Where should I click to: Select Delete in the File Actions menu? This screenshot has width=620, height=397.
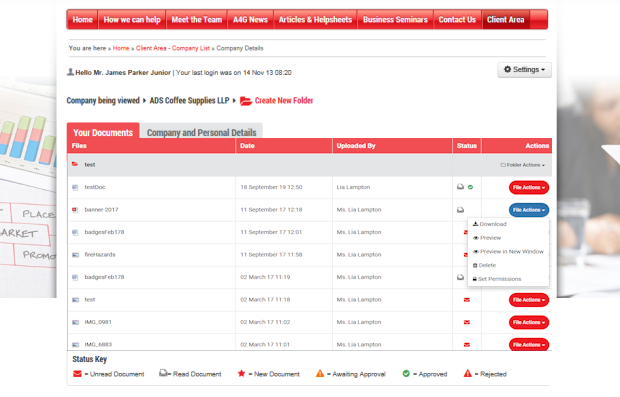tap(484, 265)
